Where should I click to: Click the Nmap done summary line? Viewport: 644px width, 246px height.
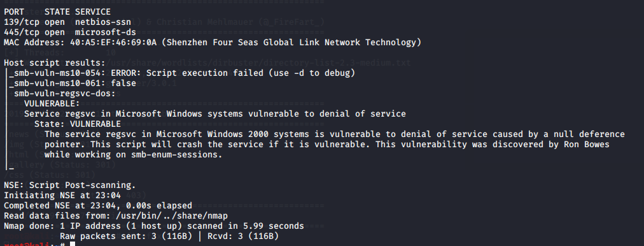[x=153, y=226]
